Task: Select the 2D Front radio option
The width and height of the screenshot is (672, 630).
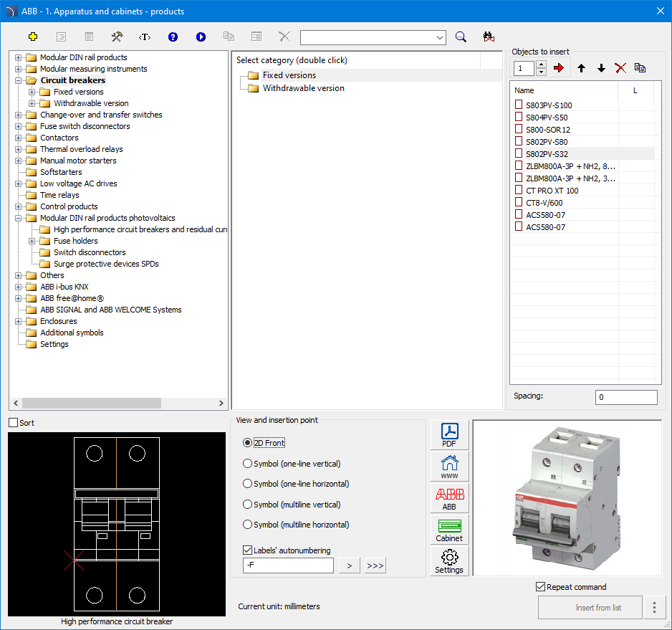Action: click(x=247, y=443)
